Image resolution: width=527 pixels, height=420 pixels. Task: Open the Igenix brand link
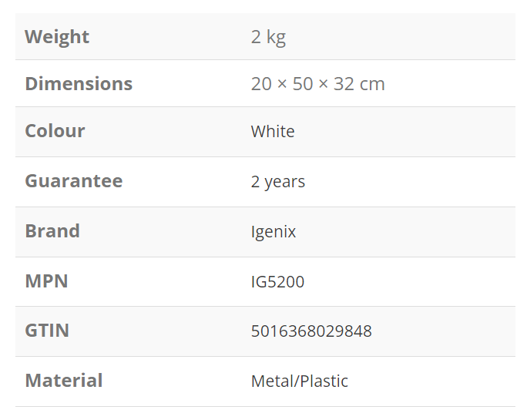click(274, 232)
